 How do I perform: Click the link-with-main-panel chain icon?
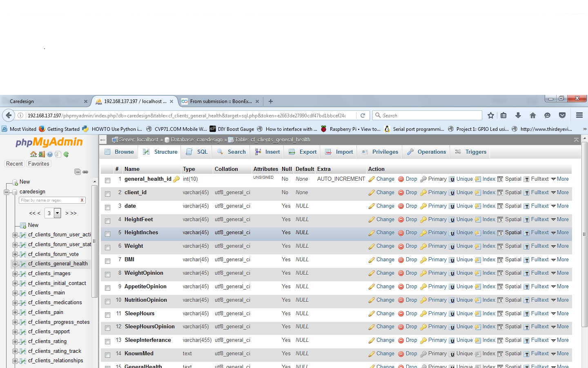(x=85, y=172)
